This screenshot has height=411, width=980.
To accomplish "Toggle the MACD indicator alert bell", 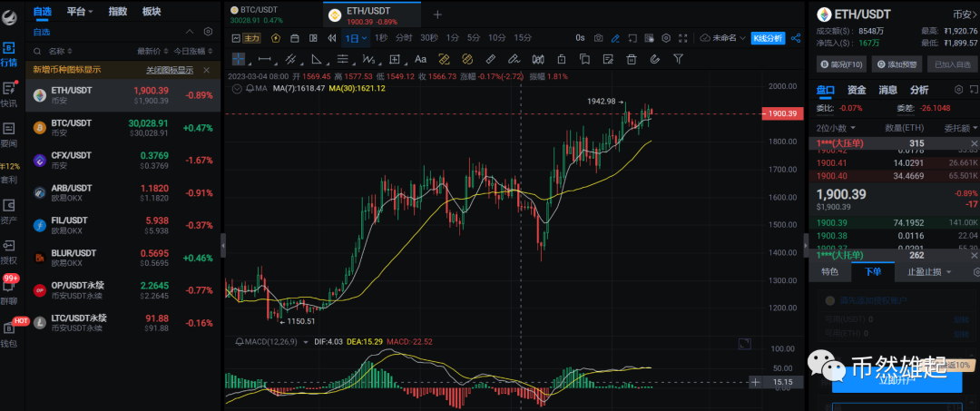I will tap(240, 342).
